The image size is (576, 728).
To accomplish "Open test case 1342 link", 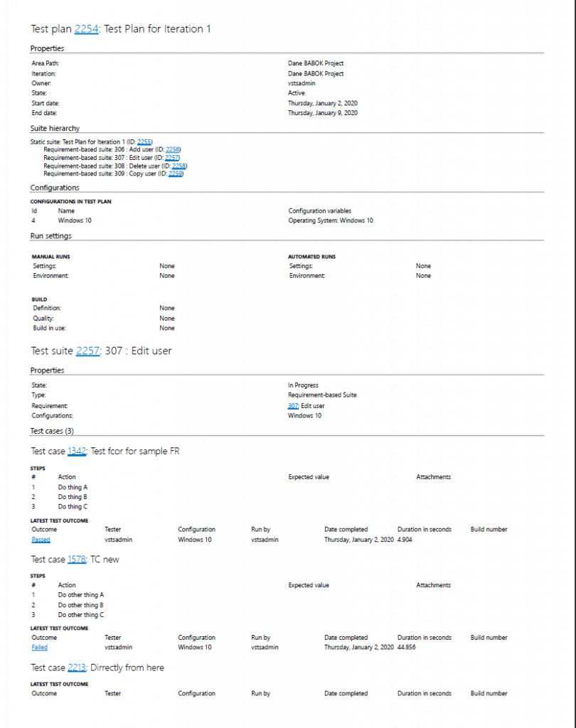I will pos(78,451).
